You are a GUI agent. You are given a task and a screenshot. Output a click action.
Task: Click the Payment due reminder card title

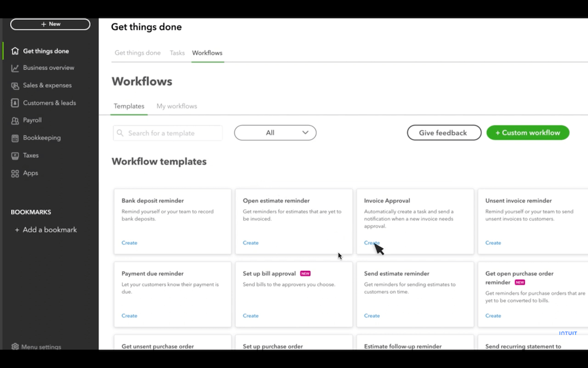(152, 274)
